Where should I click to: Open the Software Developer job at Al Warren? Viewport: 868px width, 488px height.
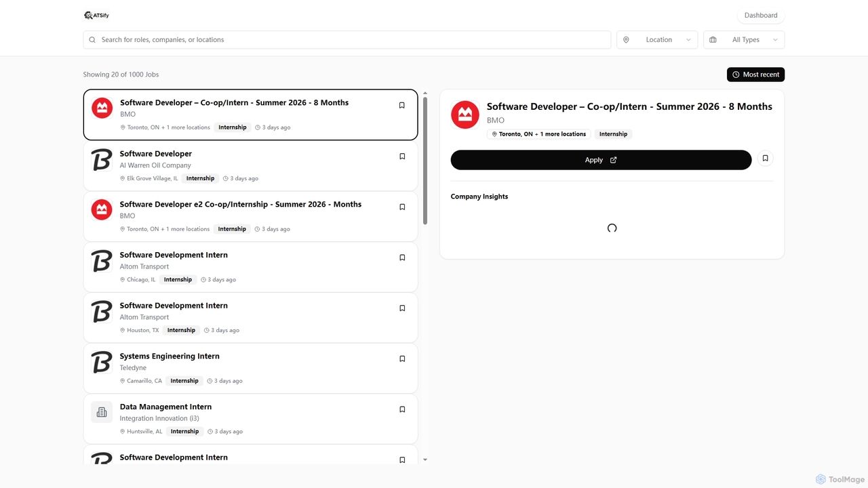click(x=251, y=165)
